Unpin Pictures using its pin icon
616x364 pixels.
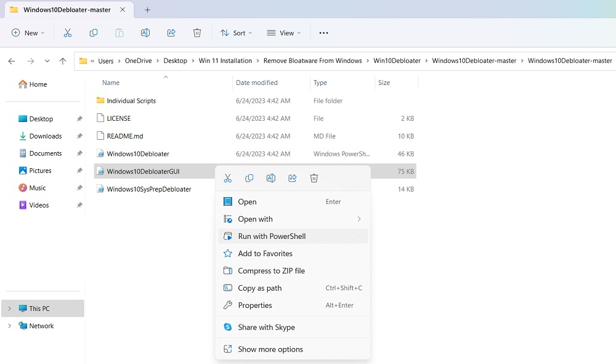pos(79,170)
